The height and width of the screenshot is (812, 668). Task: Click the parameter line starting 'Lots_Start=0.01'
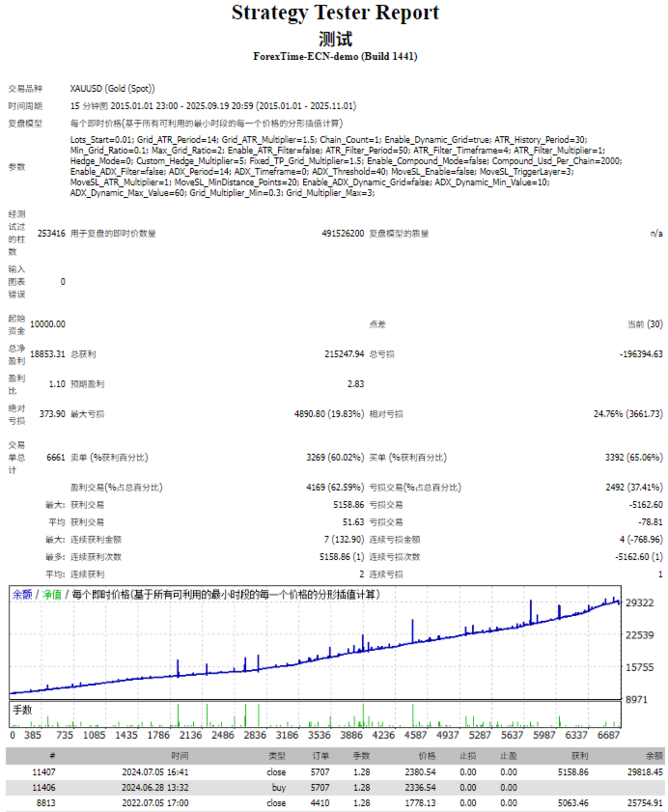pos(328,140)
